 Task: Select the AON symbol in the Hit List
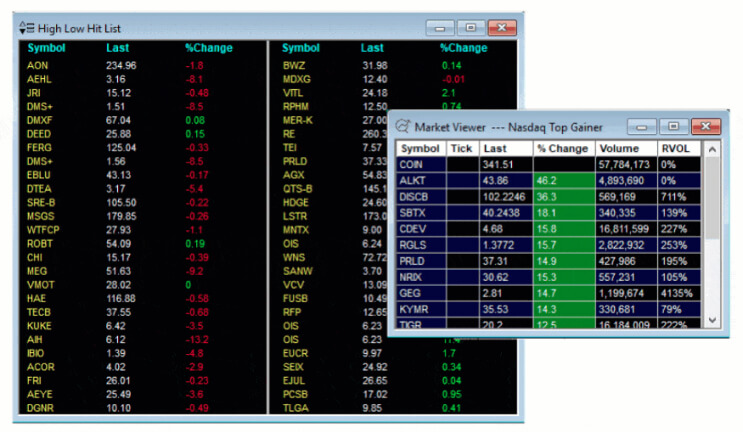38,66
